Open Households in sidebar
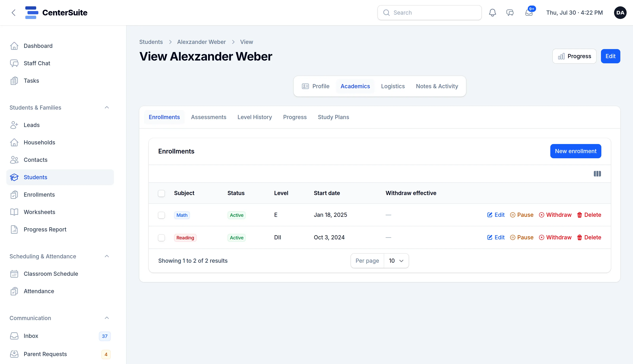The image size is (633, 364). click(60, 142)
